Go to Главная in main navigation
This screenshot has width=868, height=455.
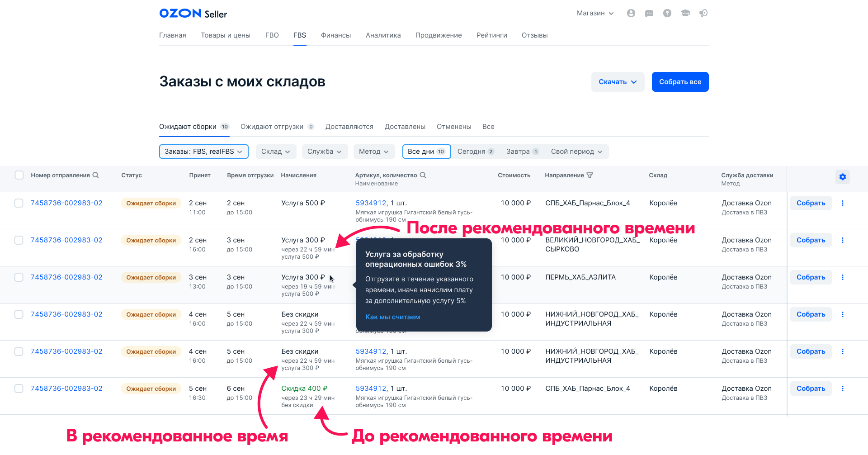(173, 35)
